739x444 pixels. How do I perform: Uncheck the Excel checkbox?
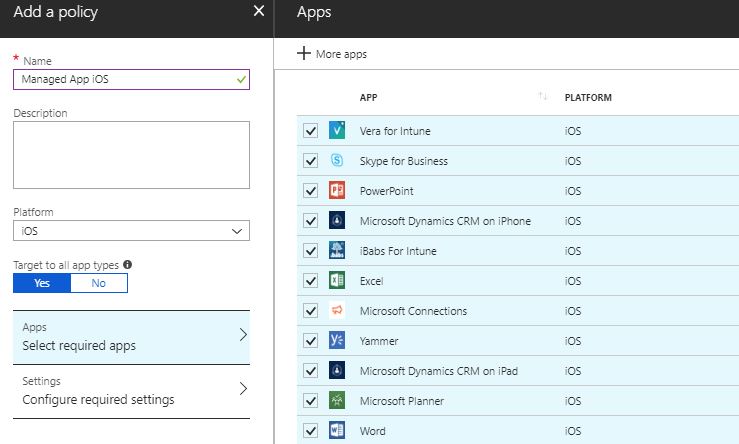(x=311, y=280)
